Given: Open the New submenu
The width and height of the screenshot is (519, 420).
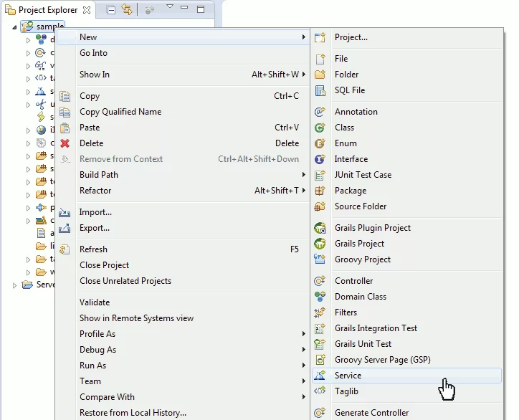Looking at the screenshot, I should tap(183, 37).
